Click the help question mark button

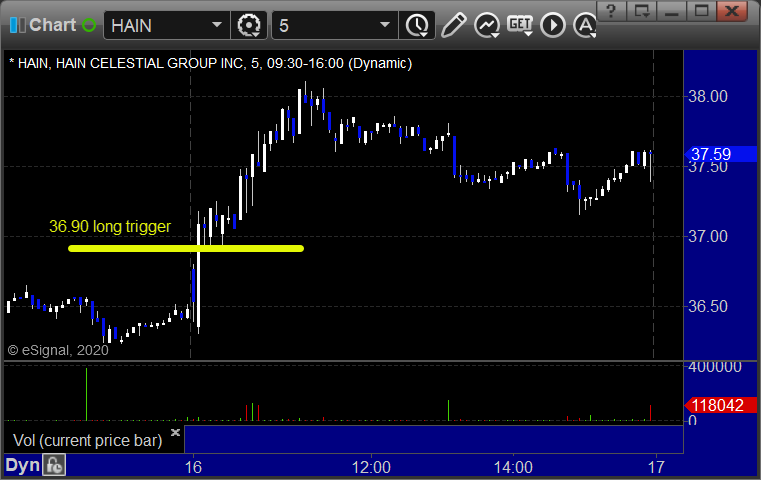pos(611,11)
